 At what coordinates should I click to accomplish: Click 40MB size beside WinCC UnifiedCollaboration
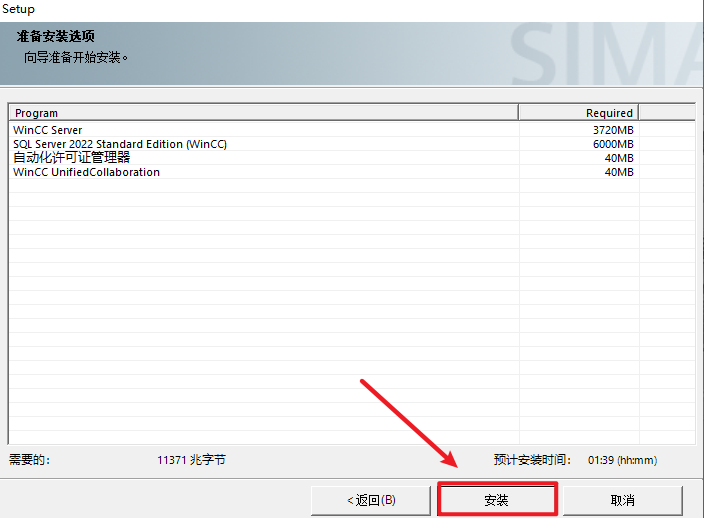(x=618, y=172)
